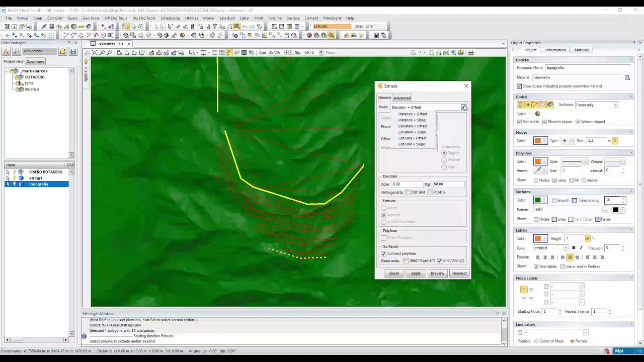Toggle End("Along") close ends checkbox

pyautogui.click(x=440, y=260)
